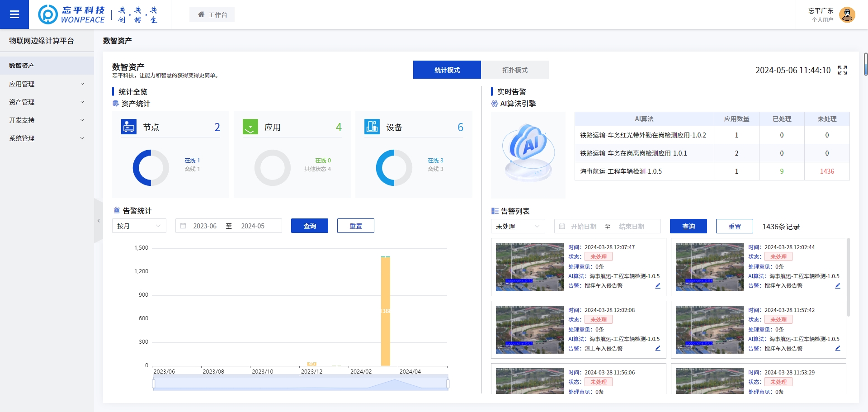Click the 设备 device icon
Viewport: 868px width, 412px height.
click(372, 127)
